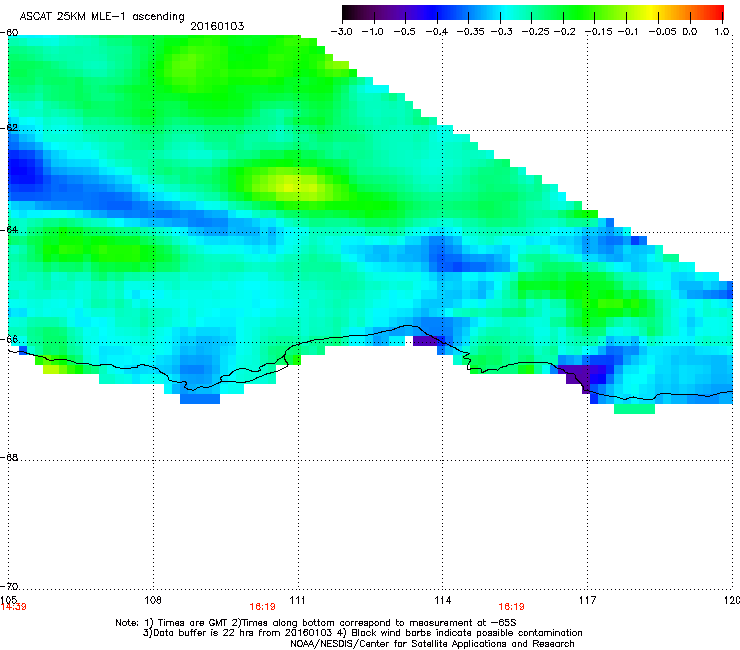740x650 pixels.
Task: Click the "111" longitude axis label
Action: 297,600
